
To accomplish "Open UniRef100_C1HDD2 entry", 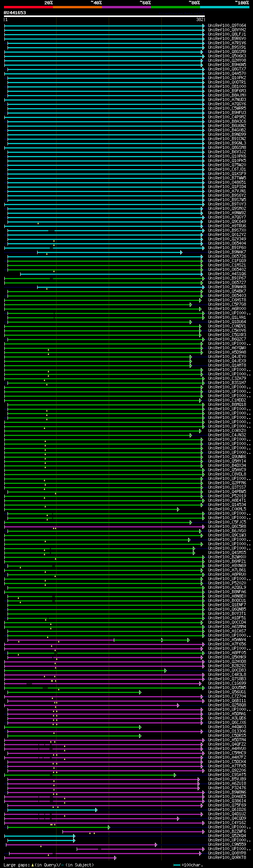I will [x=227, y=400].
